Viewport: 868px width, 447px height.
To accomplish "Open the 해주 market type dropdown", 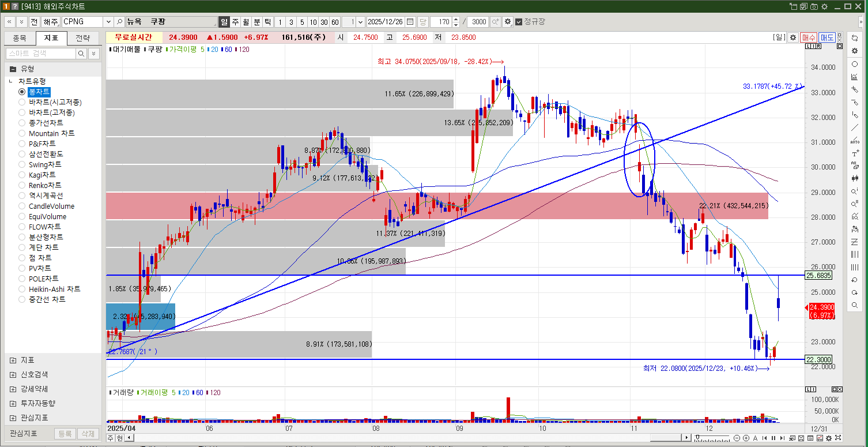I will pyautogui.click(x=50, y=21).
